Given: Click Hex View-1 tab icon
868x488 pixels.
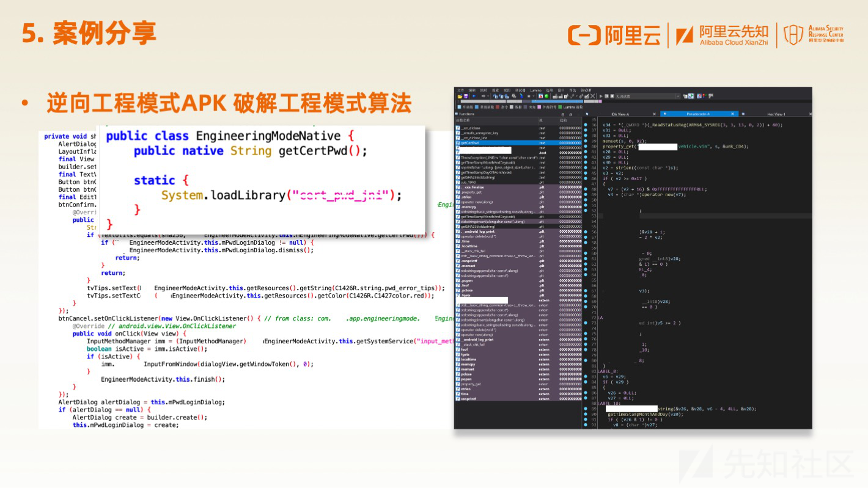Looking at the screenshot, I should [x=743, y=114].
